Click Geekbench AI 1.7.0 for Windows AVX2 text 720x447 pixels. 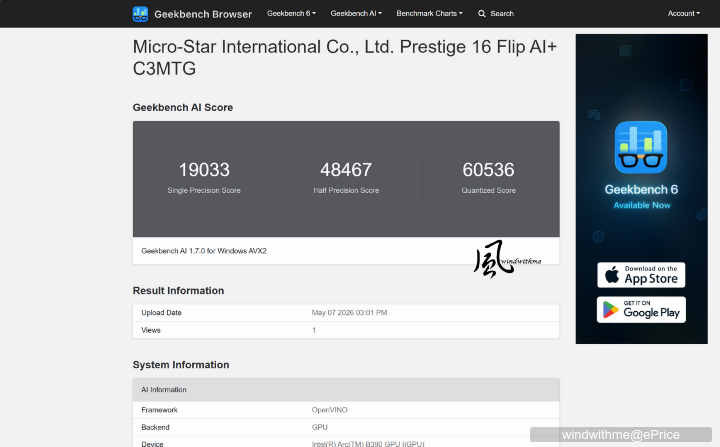tap(204, 251)
